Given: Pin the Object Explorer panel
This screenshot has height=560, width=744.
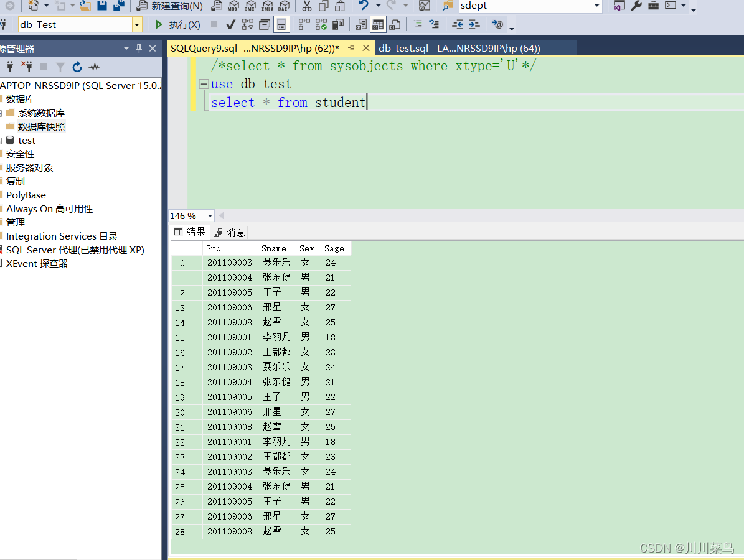Looking at the screenshot, I should (139, 49).
